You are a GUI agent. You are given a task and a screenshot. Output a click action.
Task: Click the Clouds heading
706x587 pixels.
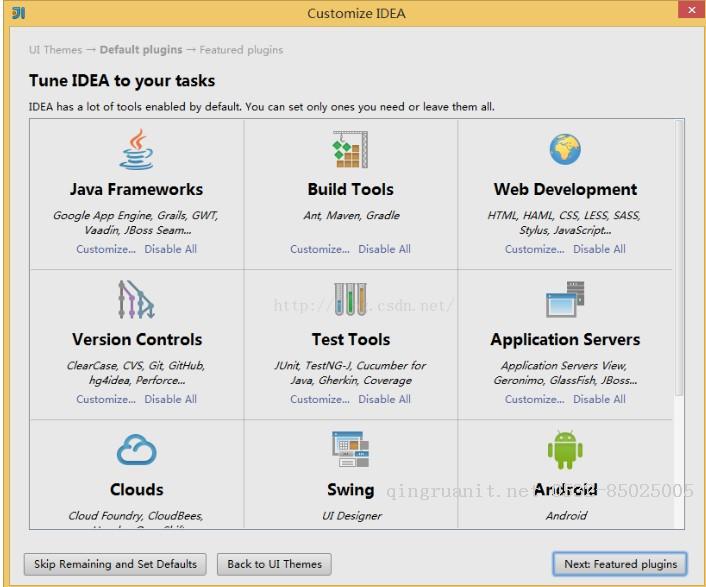pos(136,489)
